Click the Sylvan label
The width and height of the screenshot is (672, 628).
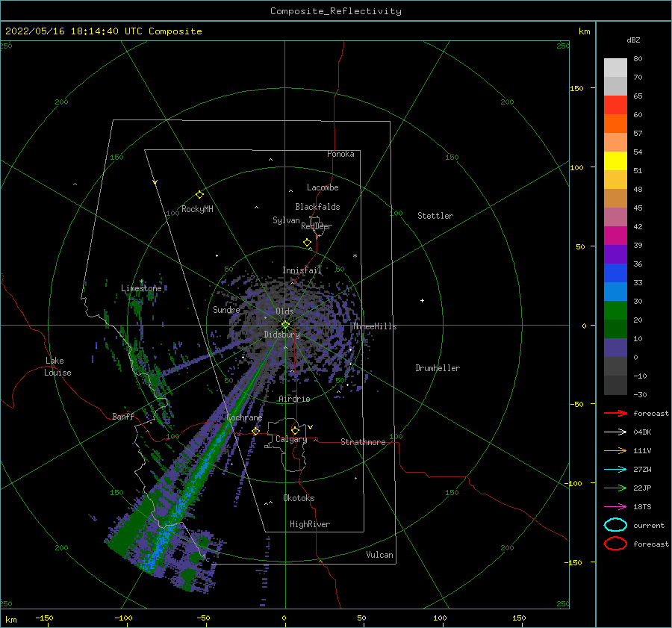(x=286, y=220)
